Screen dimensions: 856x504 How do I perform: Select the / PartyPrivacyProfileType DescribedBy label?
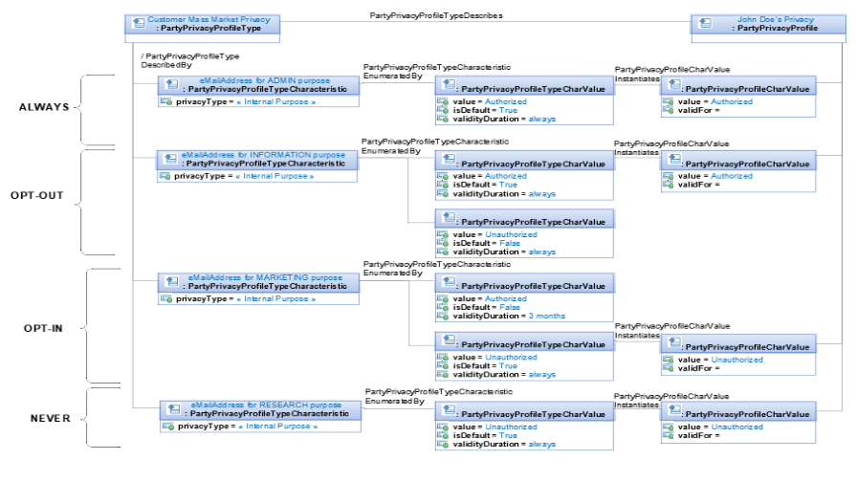pyautogui.click(x=190, y=60)
